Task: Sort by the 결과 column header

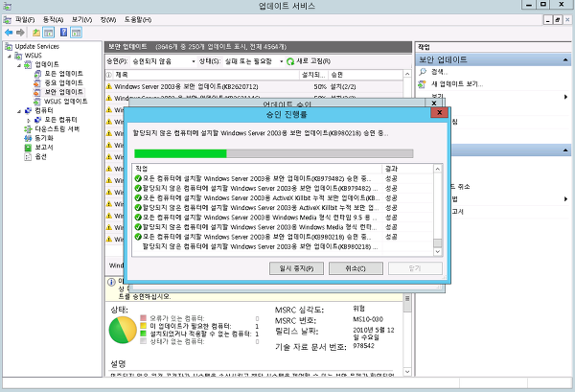Action: 407,169
